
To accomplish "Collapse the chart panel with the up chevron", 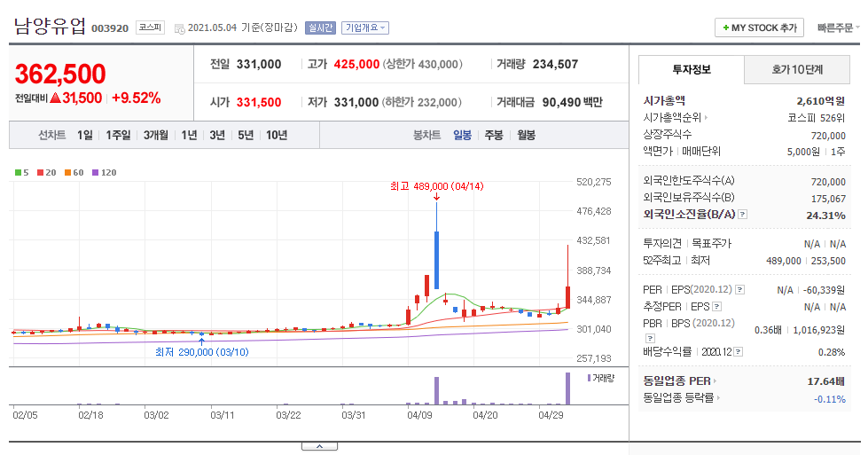I will pos(319,446).
